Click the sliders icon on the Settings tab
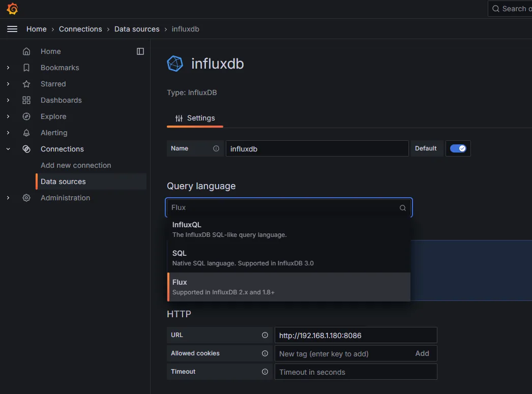Screen dimensions: 532x394 coord(179,118)
